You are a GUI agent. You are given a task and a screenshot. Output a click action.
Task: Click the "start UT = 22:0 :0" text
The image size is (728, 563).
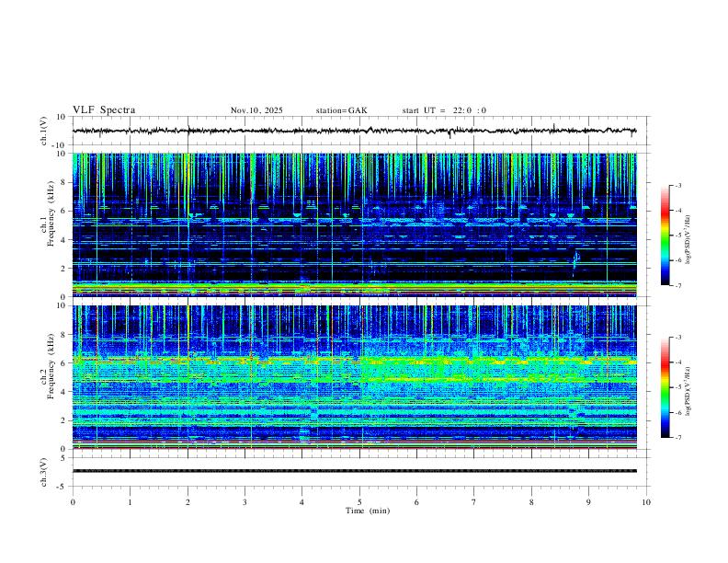click(444, 110)
